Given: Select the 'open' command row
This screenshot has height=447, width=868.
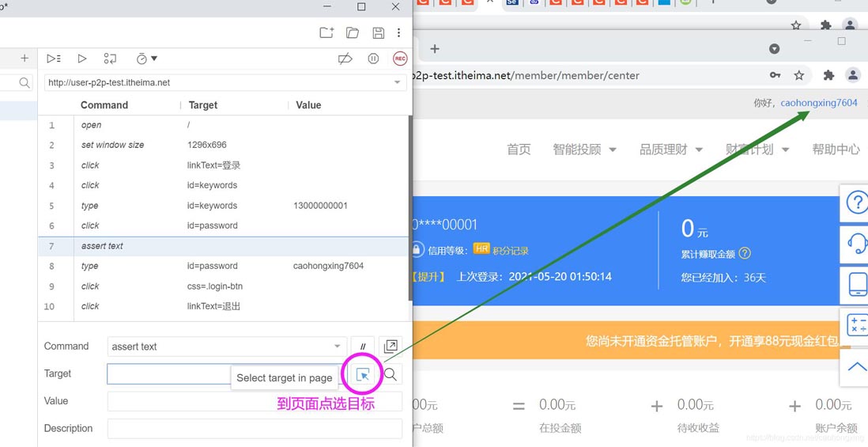Looking at the screenshot, I should (x=224, y=125).
